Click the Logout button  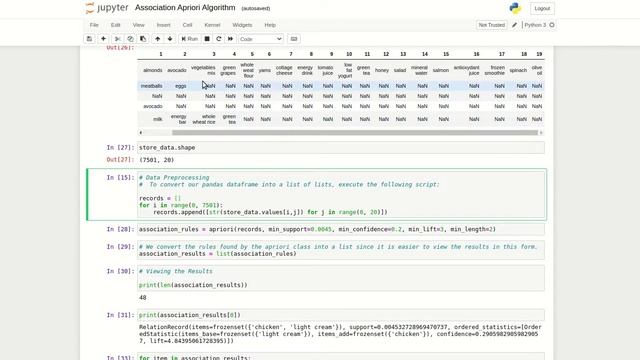pyautogui.click(x=542, y=8)
